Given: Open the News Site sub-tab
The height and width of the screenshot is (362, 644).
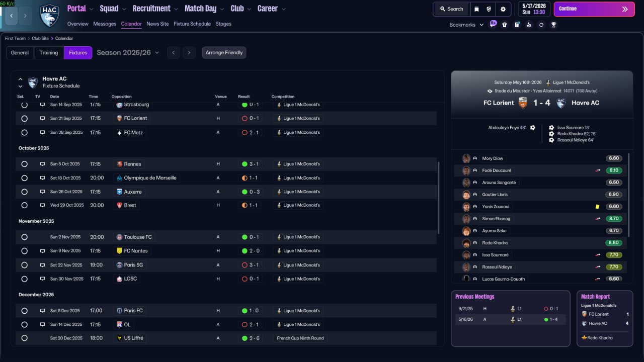Looking at the screenshot, I should point(157,24).
